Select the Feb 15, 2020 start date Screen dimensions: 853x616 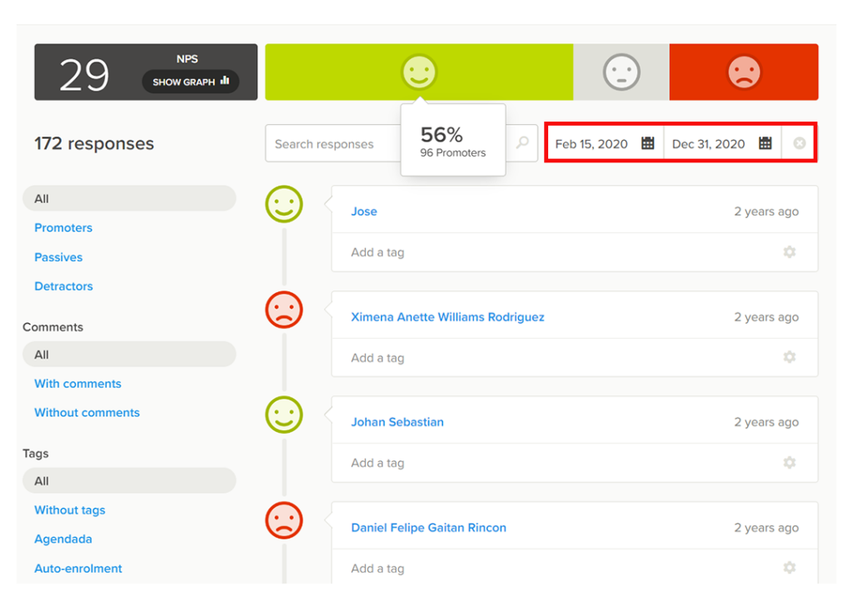(591, 144)
